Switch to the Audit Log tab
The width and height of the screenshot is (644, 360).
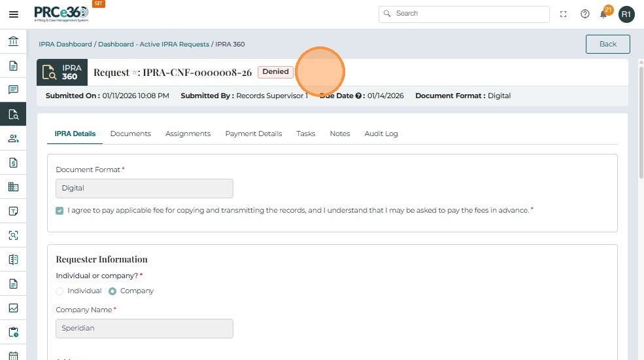click(x=381, y=134)
